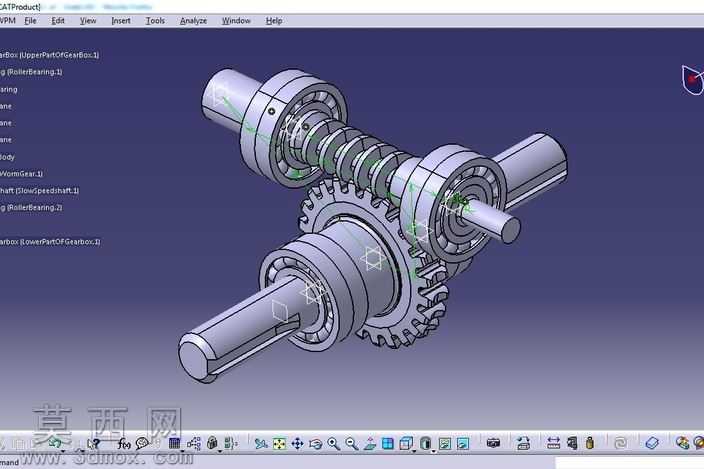Click the camera Capture icon

493,443
